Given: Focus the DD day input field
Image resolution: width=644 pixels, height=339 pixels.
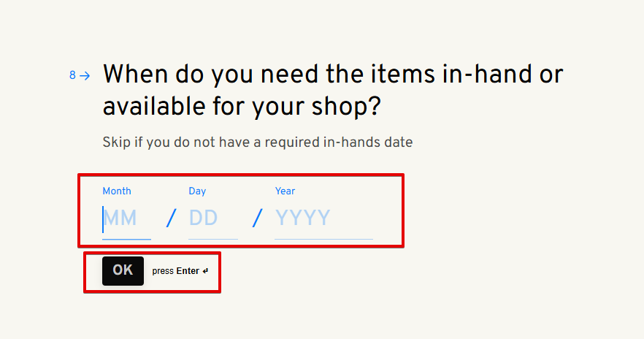Looking at the screenshot, I should pos(212,218).
